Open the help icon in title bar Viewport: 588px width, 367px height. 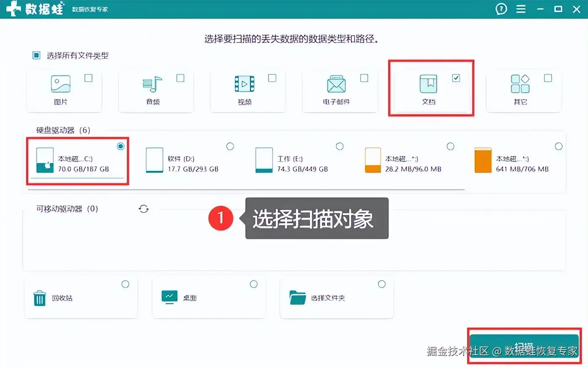501,9
